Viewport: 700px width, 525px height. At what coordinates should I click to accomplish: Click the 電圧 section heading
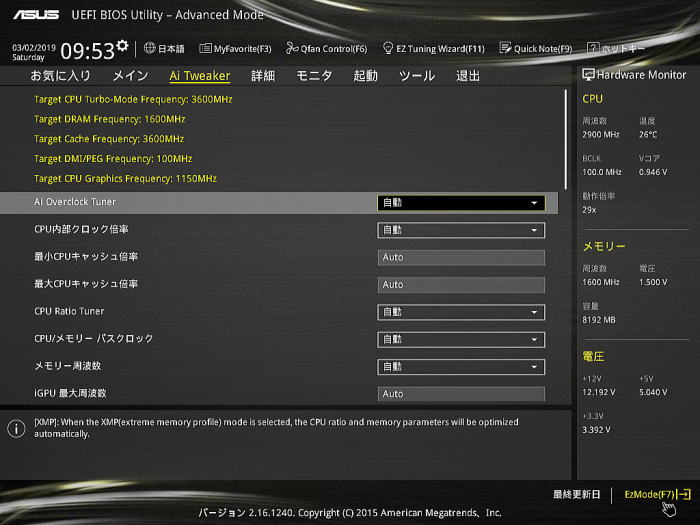click(x=593, y=356)
